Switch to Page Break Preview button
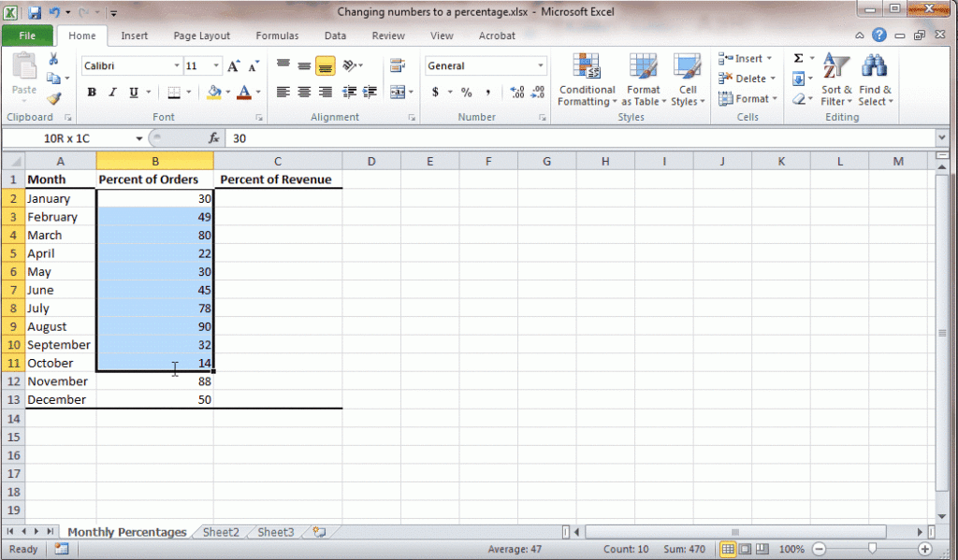This screenshot has width=958, height=560. (x=762, y=549)
